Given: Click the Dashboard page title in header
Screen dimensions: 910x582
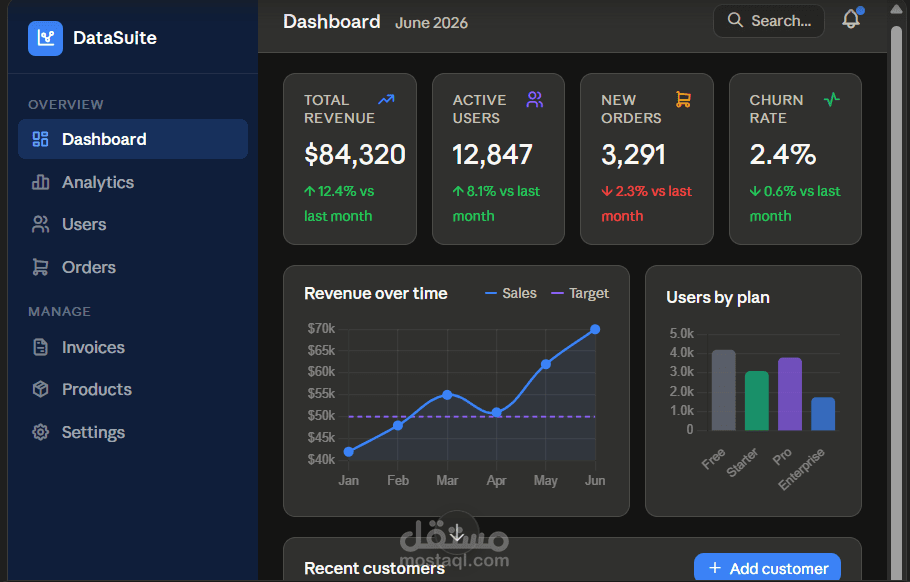Looking at the screenshot, I should [332, 21].
